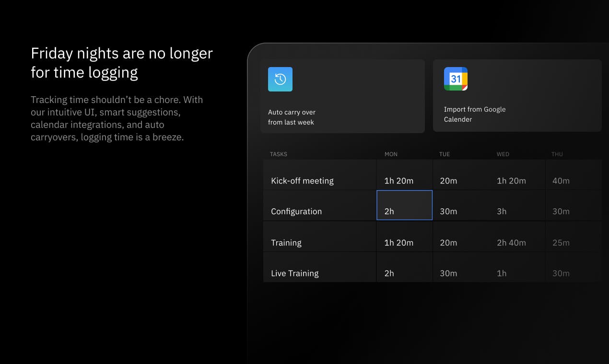Screen dimensions: 609x364
Task: Click Configuration Thursday 30m cell
Action: (x=574, y=205)
